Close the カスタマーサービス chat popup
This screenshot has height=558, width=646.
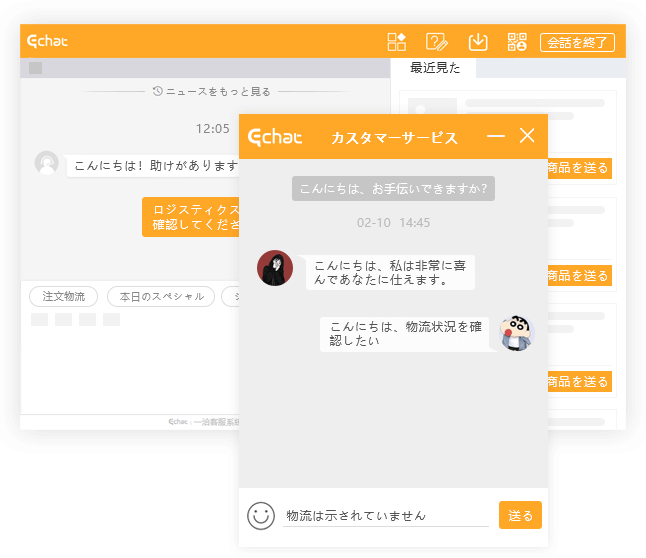527,136
